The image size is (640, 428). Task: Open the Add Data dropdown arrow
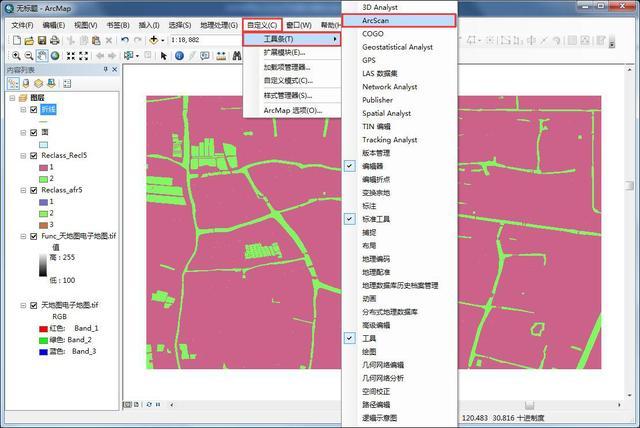coord(162,40)
